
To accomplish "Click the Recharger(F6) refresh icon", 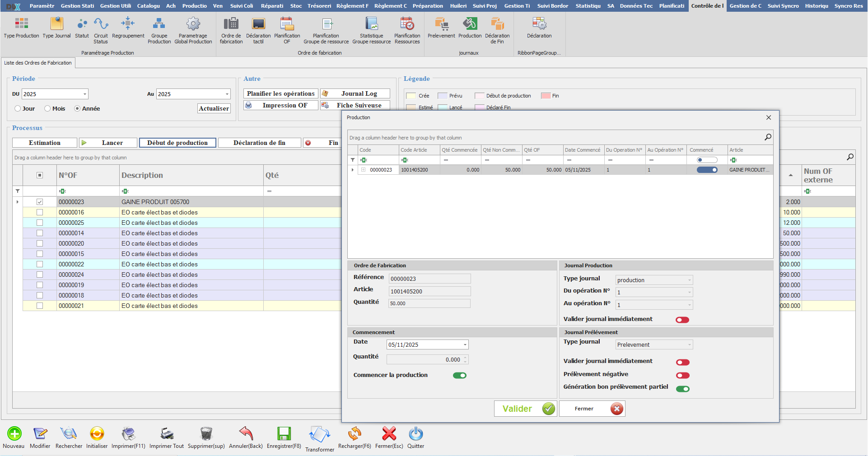I will pyautogui.click(x=355, y=434).
